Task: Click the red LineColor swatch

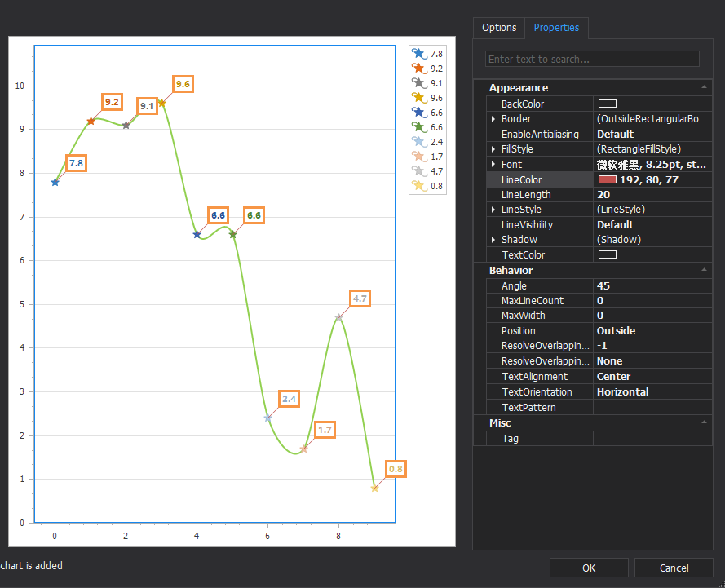Action: tap(607, 179)
